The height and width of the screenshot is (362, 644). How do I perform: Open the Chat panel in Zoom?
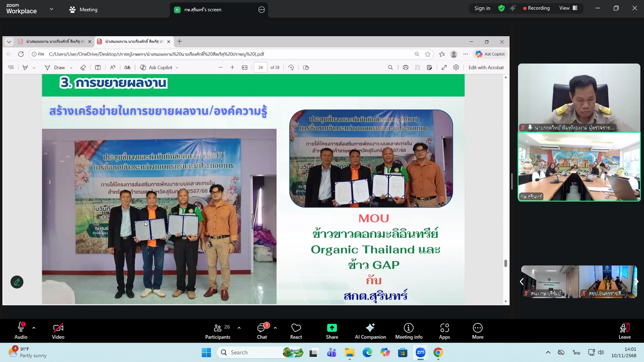click(262, 331)
